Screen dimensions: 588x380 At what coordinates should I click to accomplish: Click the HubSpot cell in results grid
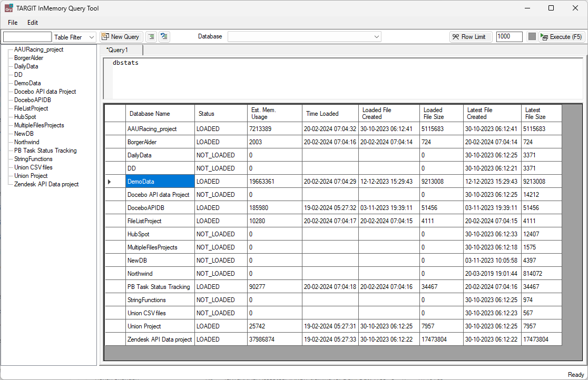[x=160, y=234]
